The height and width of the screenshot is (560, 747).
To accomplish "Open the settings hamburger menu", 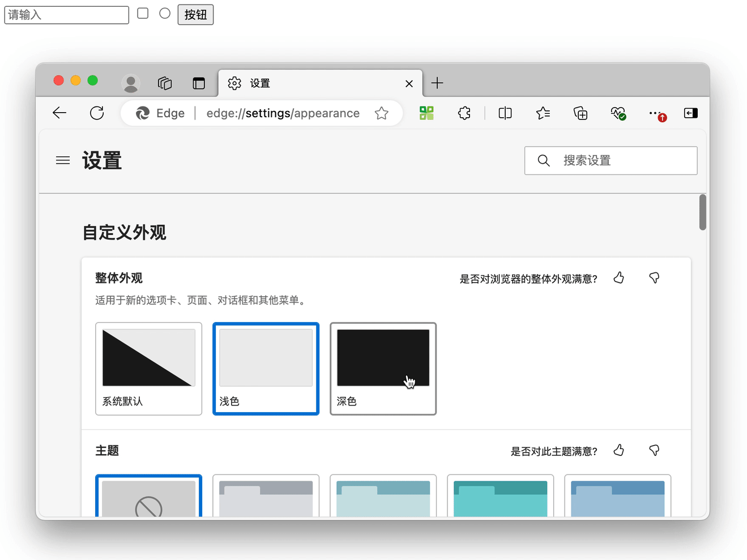I will coord(62,160).
